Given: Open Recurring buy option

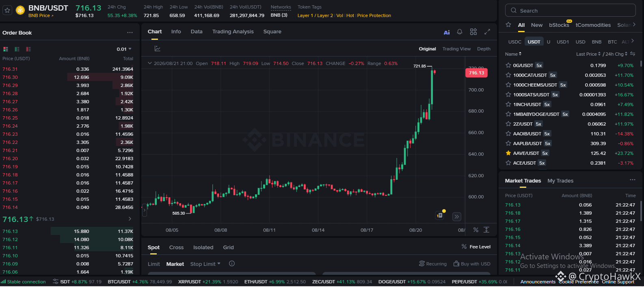Looking at the screenshot, I should (433, 264).
